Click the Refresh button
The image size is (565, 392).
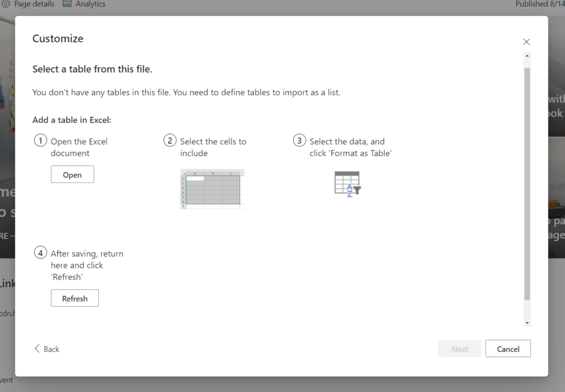click(74, 298)
